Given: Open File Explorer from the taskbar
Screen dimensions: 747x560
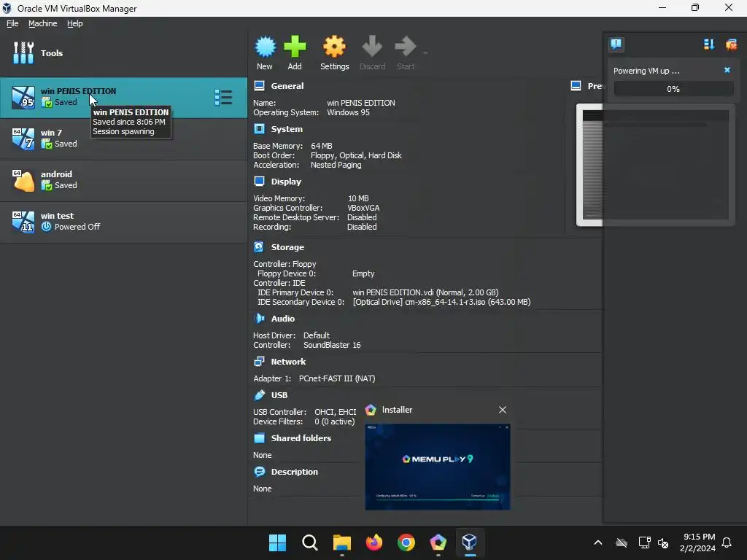Looking at the screenshot, I should pos(341,542).
